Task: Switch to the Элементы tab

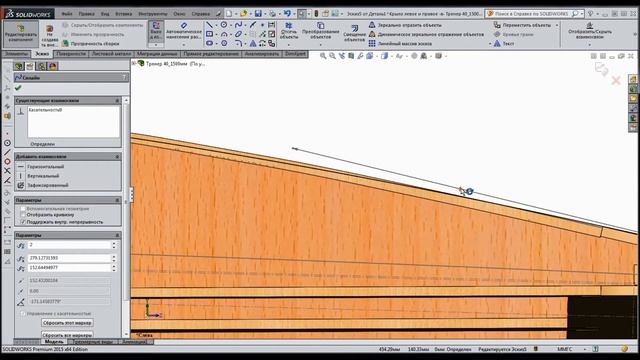Action: pos(16,54)
